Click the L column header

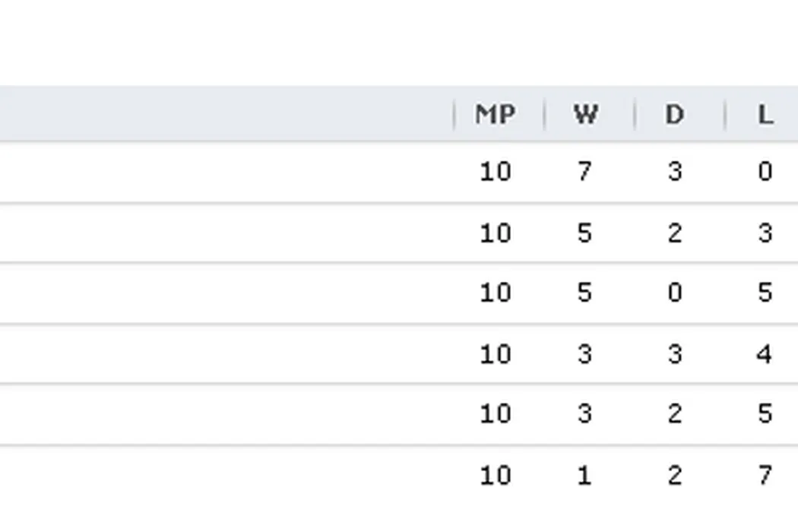(765, 115)
